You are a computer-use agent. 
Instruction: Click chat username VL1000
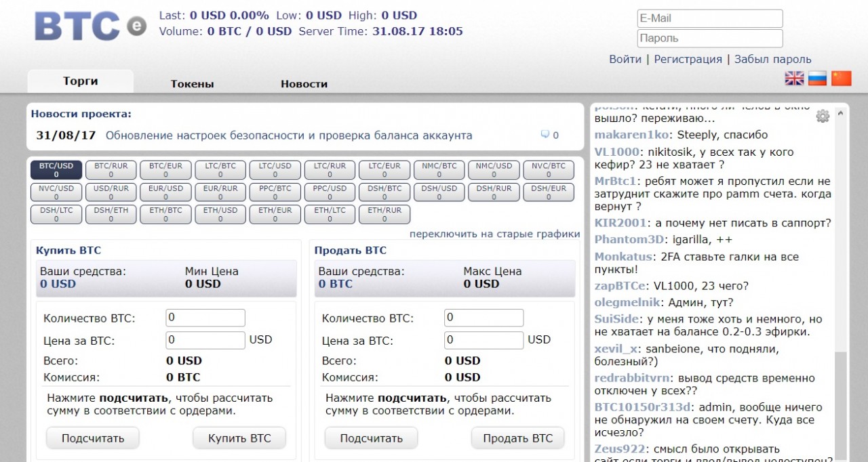point(617,152)
